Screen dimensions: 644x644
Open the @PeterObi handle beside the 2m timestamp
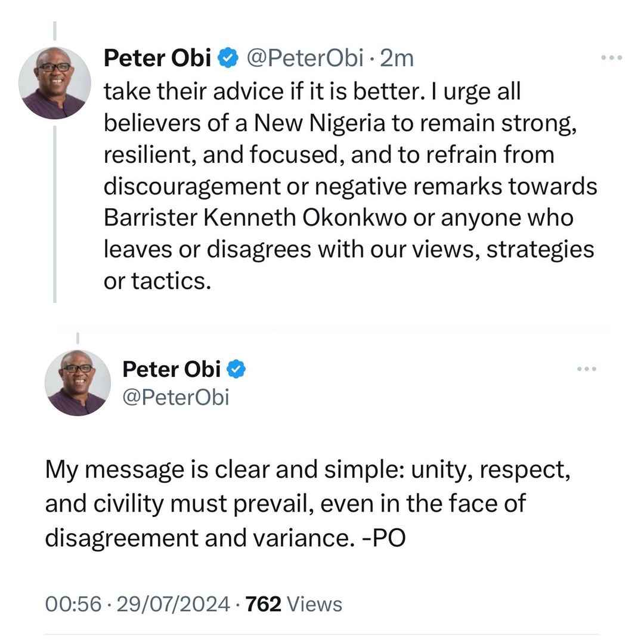[x=305, y=58]
